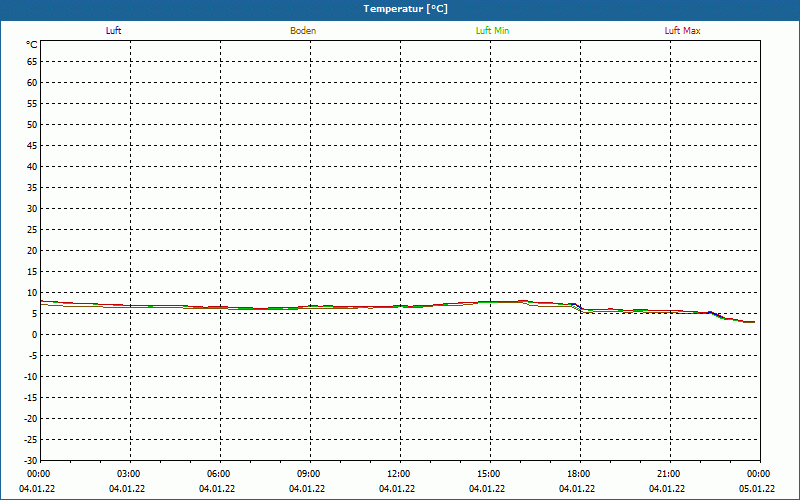Click the -20 value on temperature axis
The height and width of the screenshot is (500, 800).
tap(30, 418)
